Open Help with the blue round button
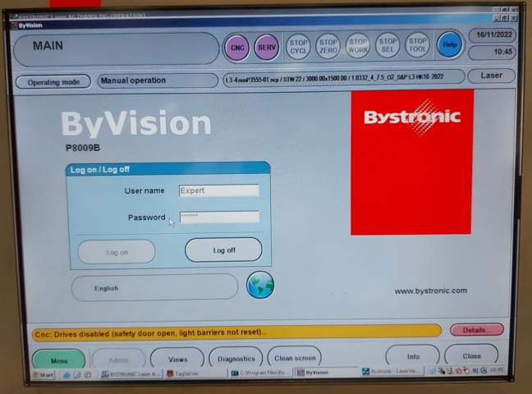This screenshot has width=532, height=394. pyautogui.click(x=450, y=44)
